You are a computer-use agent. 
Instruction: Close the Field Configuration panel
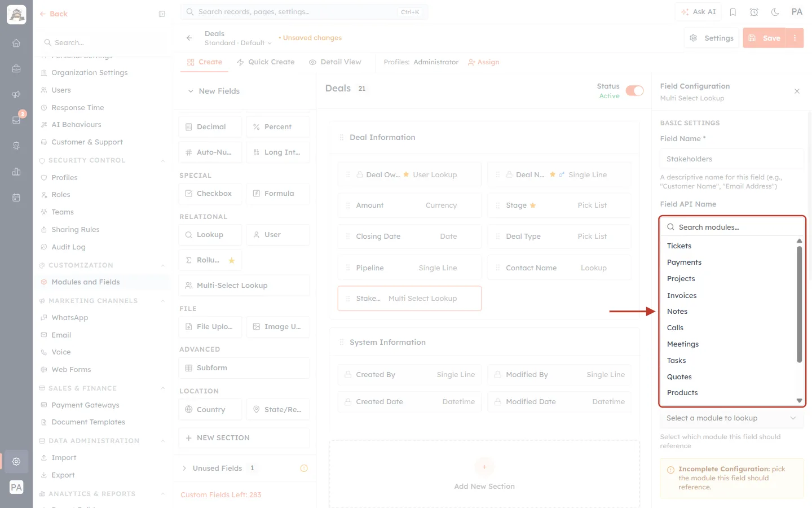point(797,91)
